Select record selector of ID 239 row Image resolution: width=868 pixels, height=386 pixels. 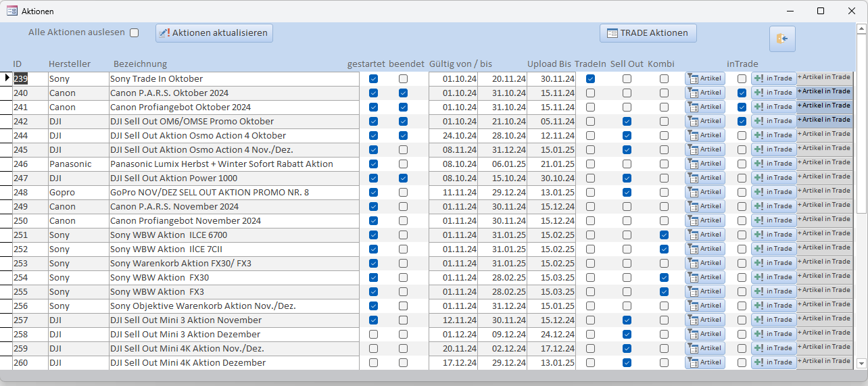click(x=6, y=78)
